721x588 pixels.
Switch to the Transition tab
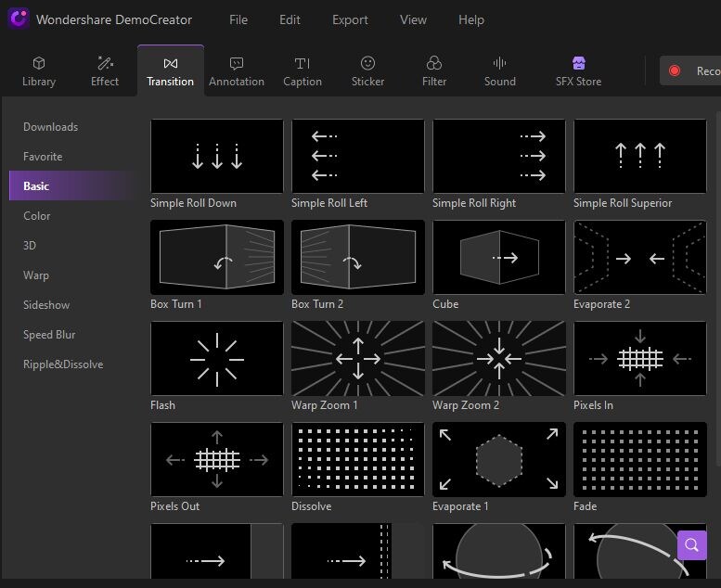point(171,71)
